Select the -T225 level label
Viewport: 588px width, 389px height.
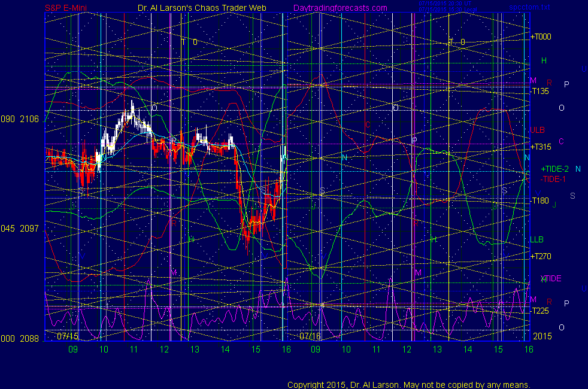click(x=540, y=311)
